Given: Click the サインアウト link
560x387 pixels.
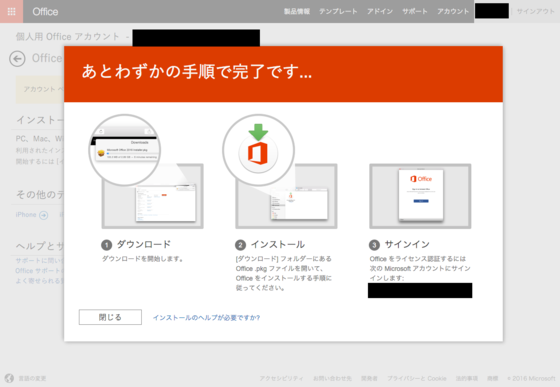Looking at the screenshot, I should point(535,11).
